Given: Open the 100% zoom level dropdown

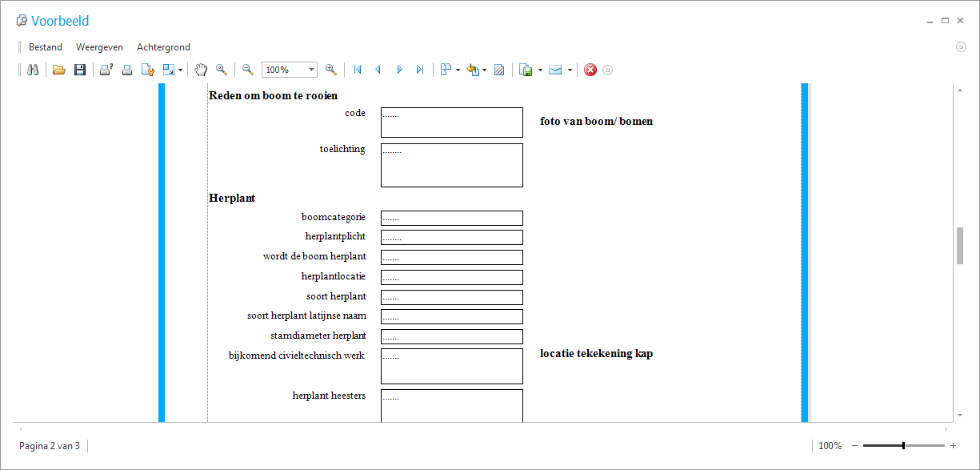Looking at the screenshot, I should (x=311, y=70).
